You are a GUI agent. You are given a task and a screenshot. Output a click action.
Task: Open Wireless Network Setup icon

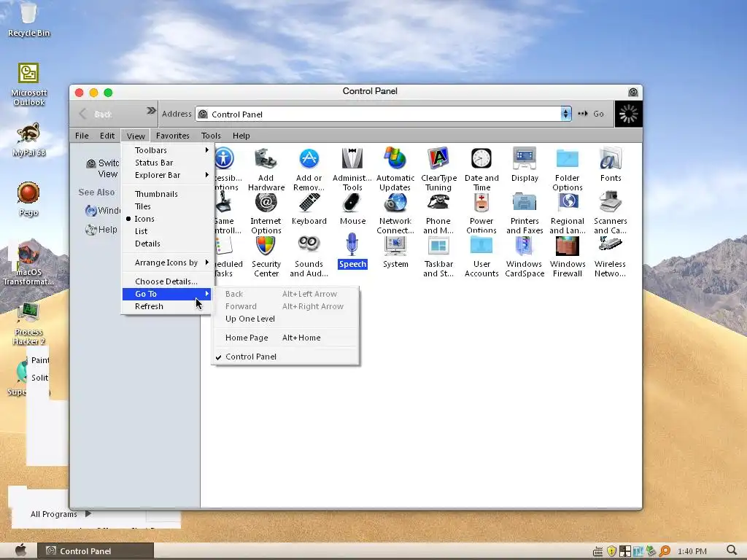click(x=611, y=256)
